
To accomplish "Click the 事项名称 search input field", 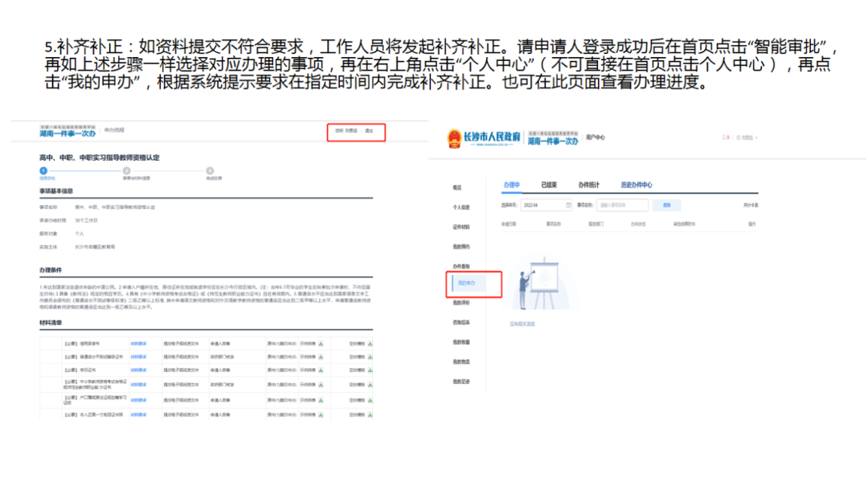I will (621, 206).
